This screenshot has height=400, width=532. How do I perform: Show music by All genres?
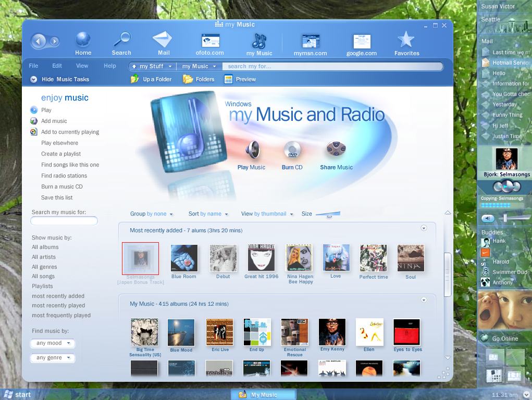point(44,267)
